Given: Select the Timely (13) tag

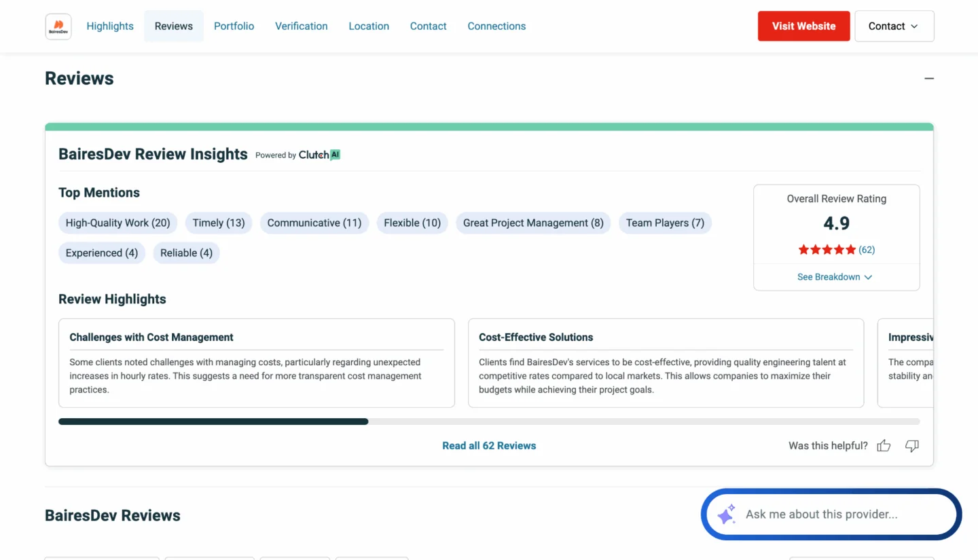Looking at the screenshot, I should tap(219, 223).
